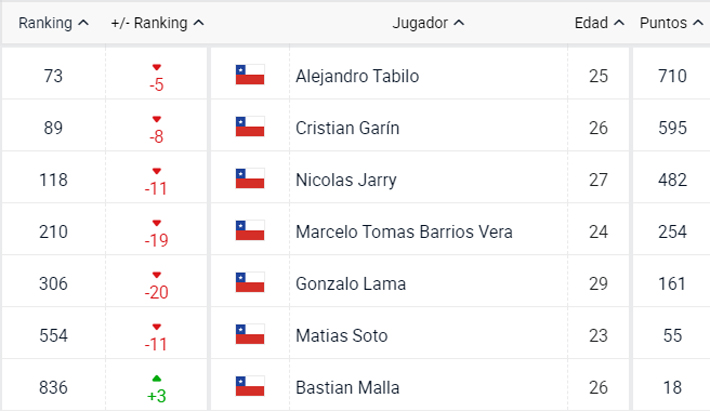Sort by the Edad column arrow
Viewport: 710px width, 411px height.
coord(619,23)
